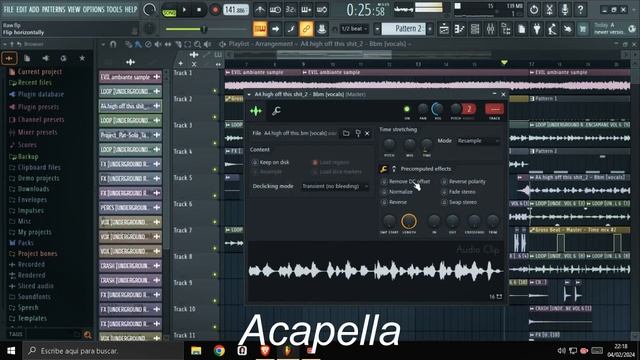Open File Explorer from the taskbar
640x360 pixels.
pyautogui.click(x=196, y=351)
